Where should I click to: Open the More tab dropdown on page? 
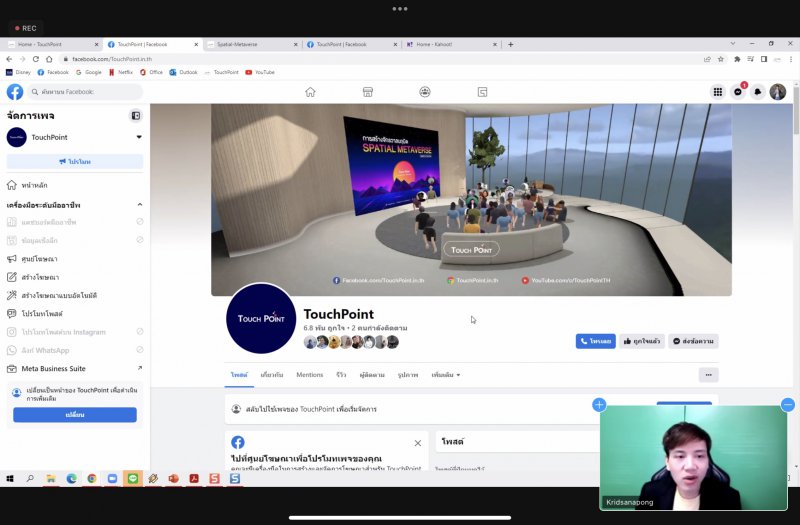tap(445, 375)
